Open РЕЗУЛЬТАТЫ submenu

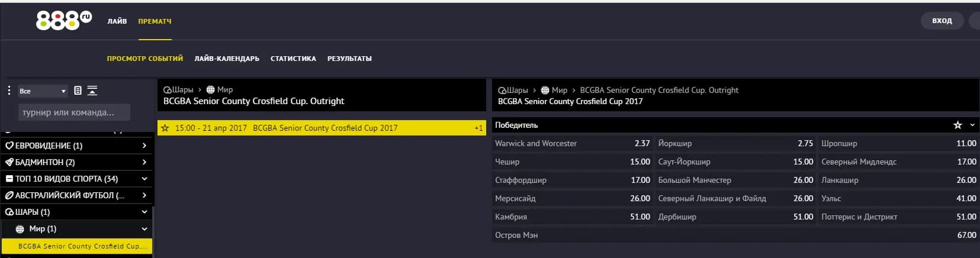click(x=349, y=59)
